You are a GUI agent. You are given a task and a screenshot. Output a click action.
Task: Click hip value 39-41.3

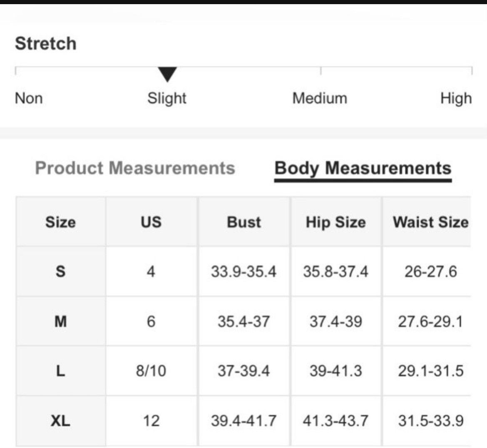336,371
